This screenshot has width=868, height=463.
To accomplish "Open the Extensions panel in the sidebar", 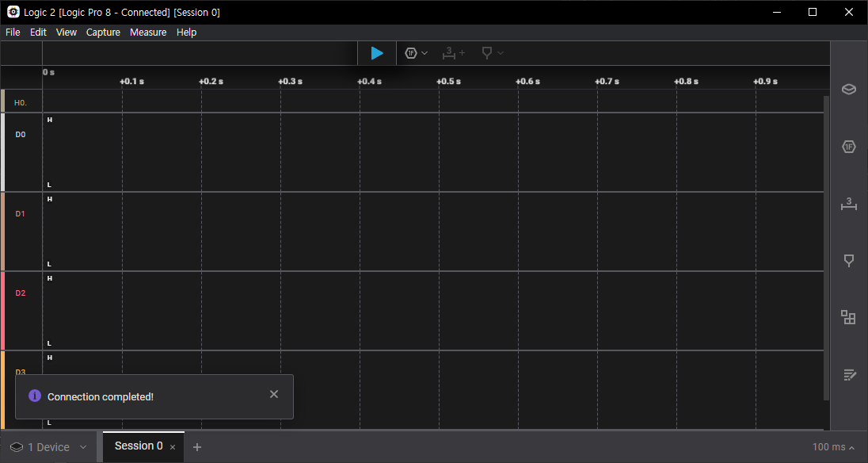I will coord(848,317).
